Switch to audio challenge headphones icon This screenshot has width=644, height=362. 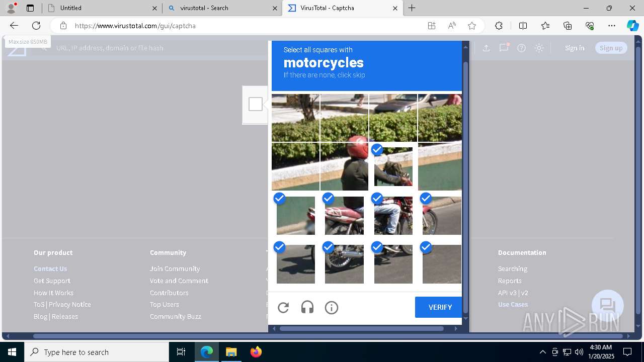point(307,308)
